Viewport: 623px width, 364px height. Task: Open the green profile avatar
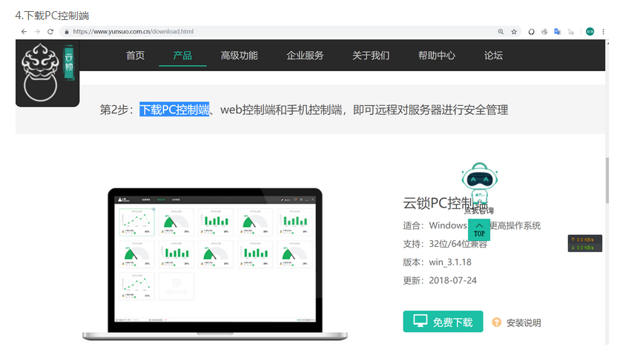(590, 31)
